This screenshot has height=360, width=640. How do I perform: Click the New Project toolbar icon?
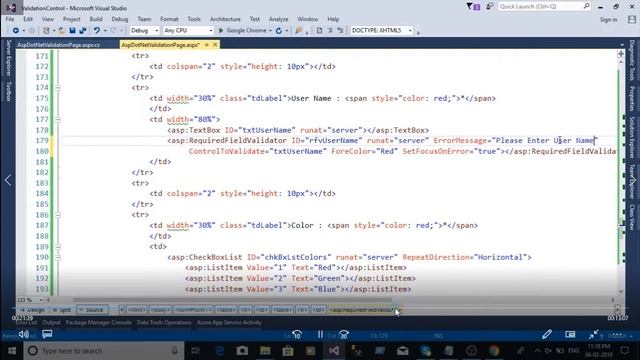click(x=46, y=31)
